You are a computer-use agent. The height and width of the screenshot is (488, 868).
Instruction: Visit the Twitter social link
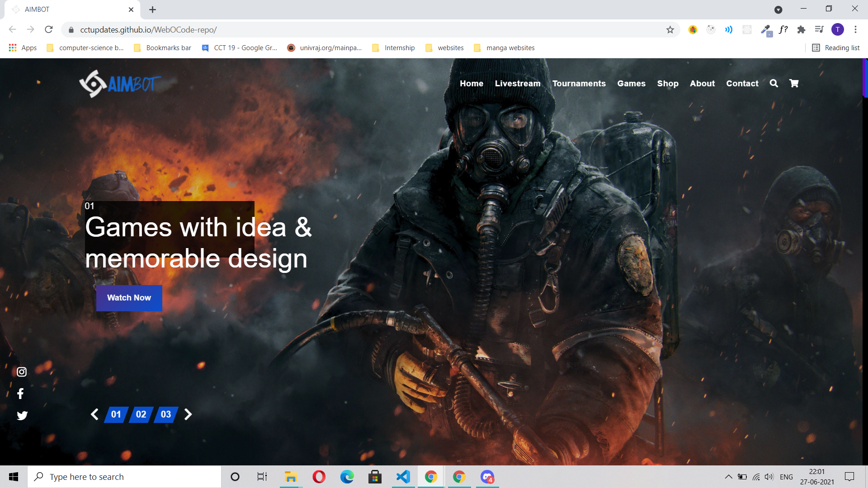point(22,415)
